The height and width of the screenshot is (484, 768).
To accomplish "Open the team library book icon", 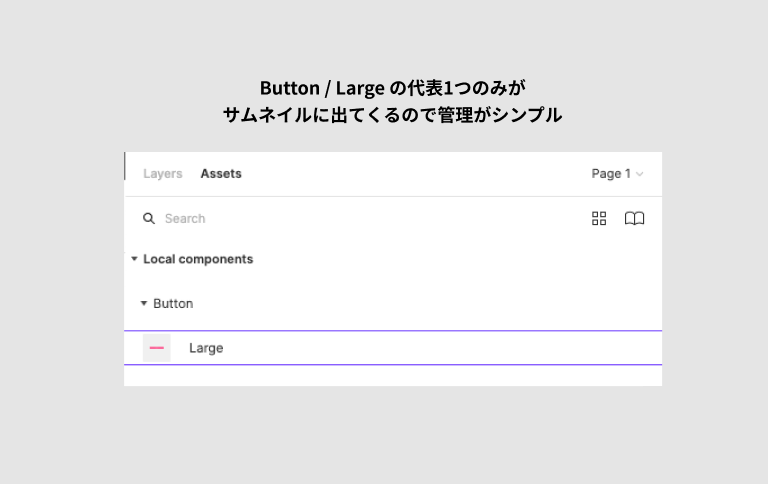I will point(634,218).
